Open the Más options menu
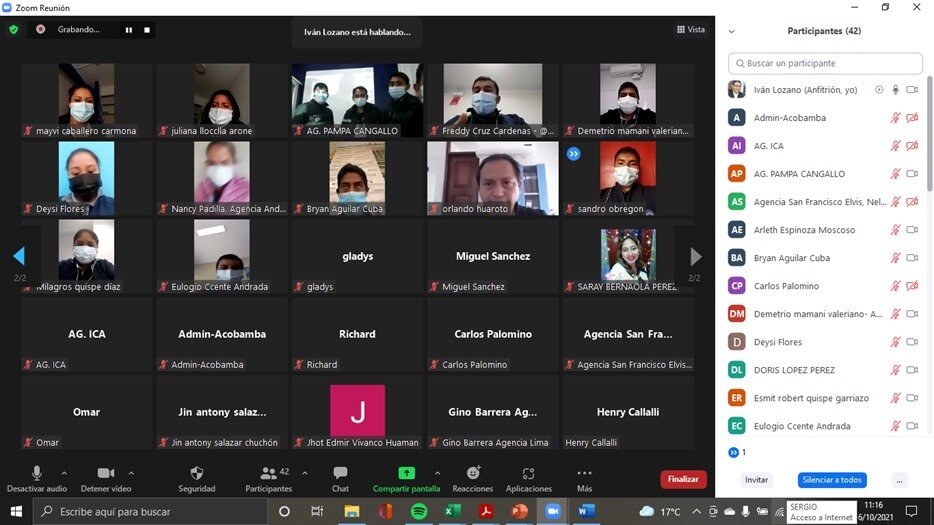 [x=584, y=474]
